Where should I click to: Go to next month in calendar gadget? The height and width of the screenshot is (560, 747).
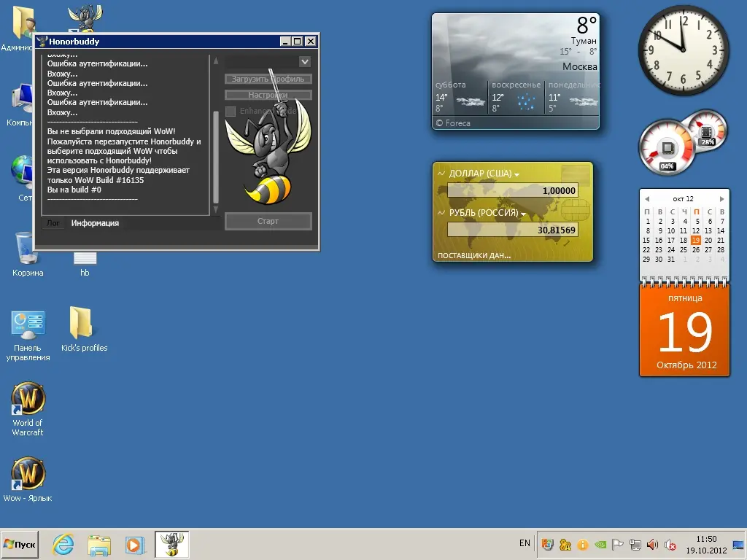click(x=722, y=199)
